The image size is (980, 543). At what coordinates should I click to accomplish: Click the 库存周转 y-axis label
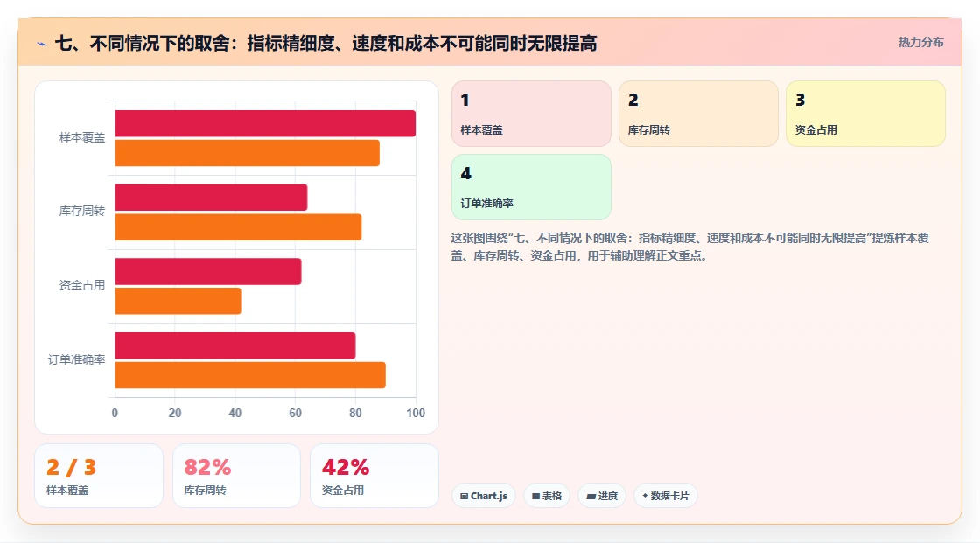point(82,212)
